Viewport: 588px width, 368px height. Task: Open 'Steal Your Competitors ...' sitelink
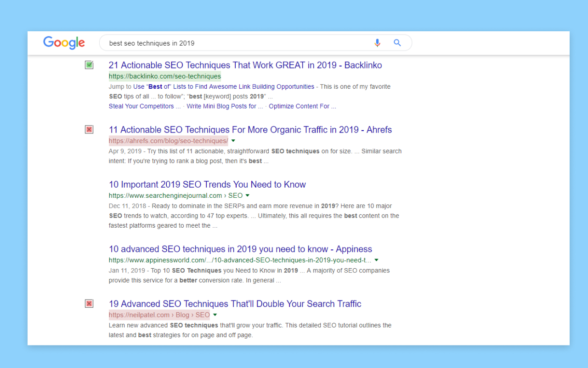(145, 106)
